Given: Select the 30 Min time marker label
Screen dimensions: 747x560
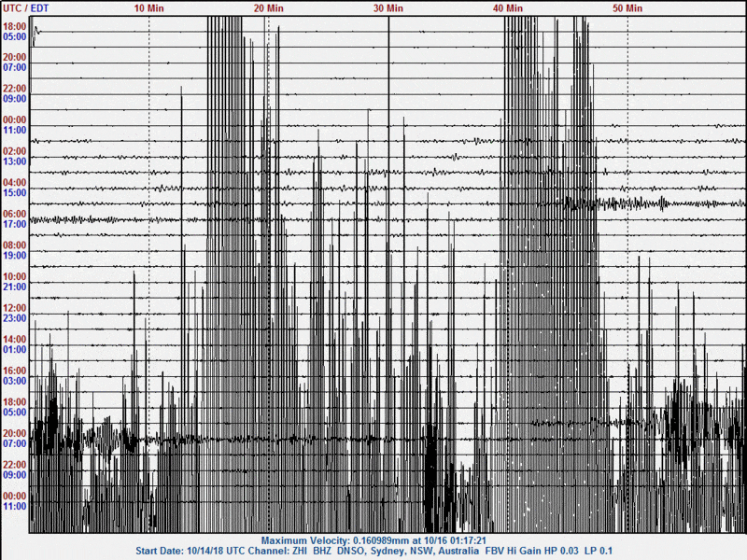Looking at the screenshot, I should tap(388, 8).
